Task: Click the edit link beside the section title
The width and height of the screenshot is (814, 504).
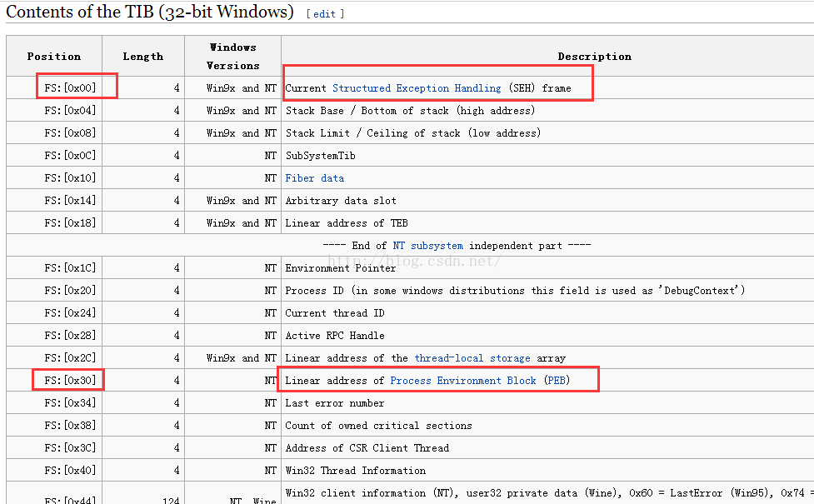Action: 324,14
